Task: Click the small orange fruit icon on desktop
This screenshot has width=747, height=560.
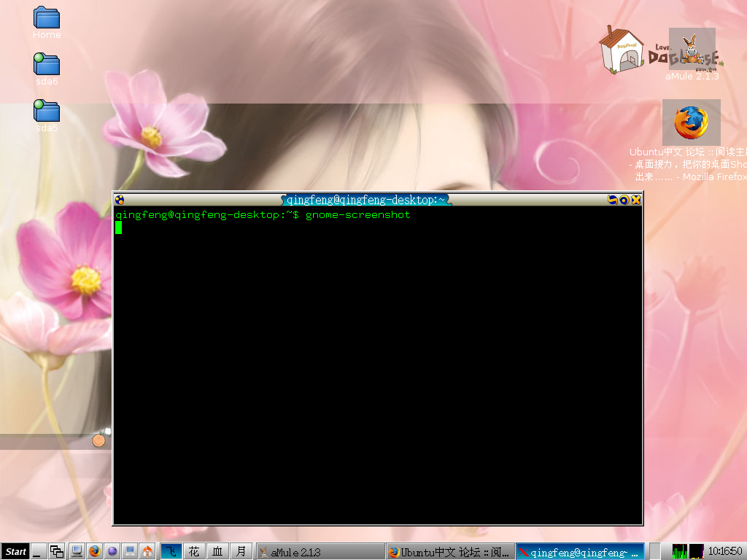Action: 99,440
